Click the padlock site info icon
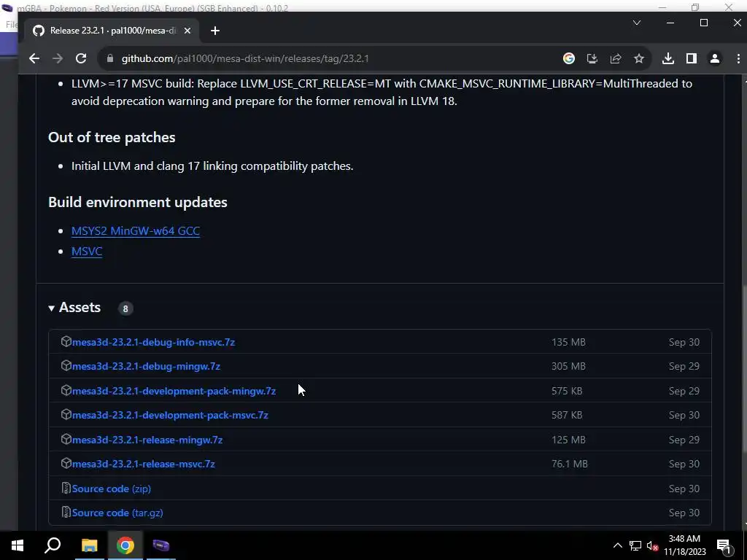This screenshot has height=560, width=747. click(110, 58)
